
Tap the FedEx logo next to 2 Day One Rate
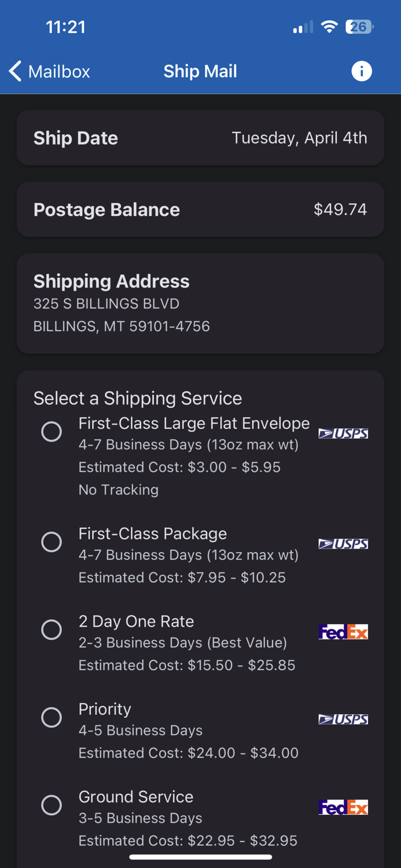pyautogui.click(x=343, y=632)
